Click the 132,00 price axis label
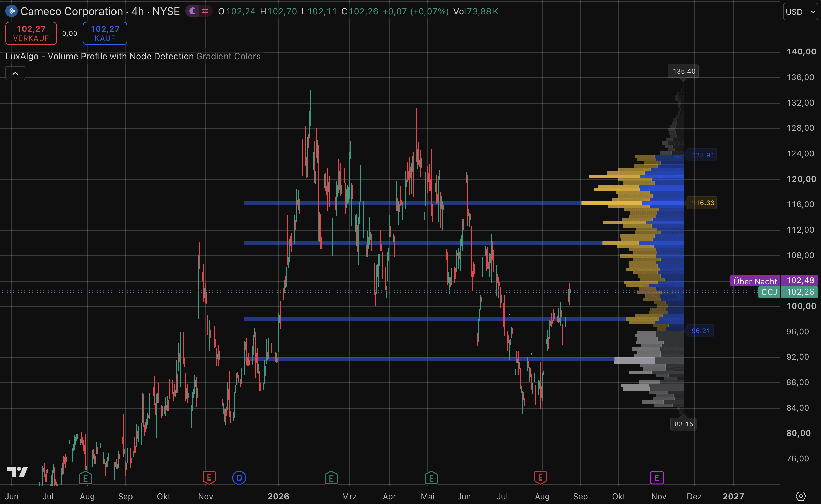 point(800,103)
